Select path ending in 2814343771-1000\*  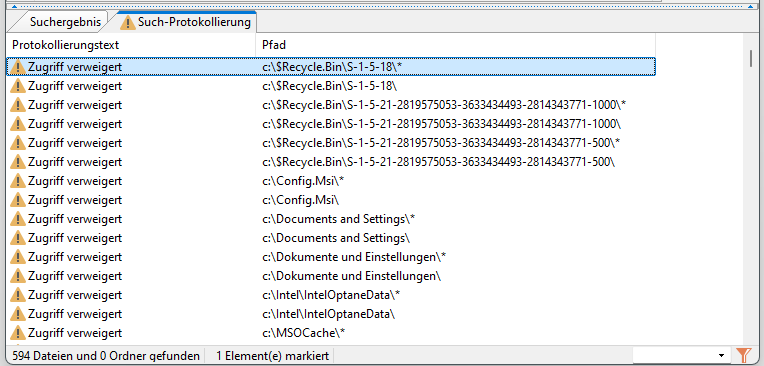pos(444,105)
